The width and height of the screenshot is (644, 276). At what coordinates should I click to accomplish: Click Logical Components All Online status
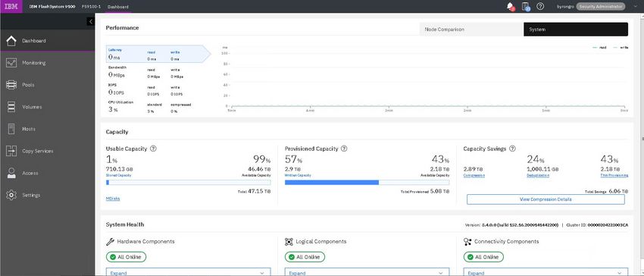pos(305,257)
